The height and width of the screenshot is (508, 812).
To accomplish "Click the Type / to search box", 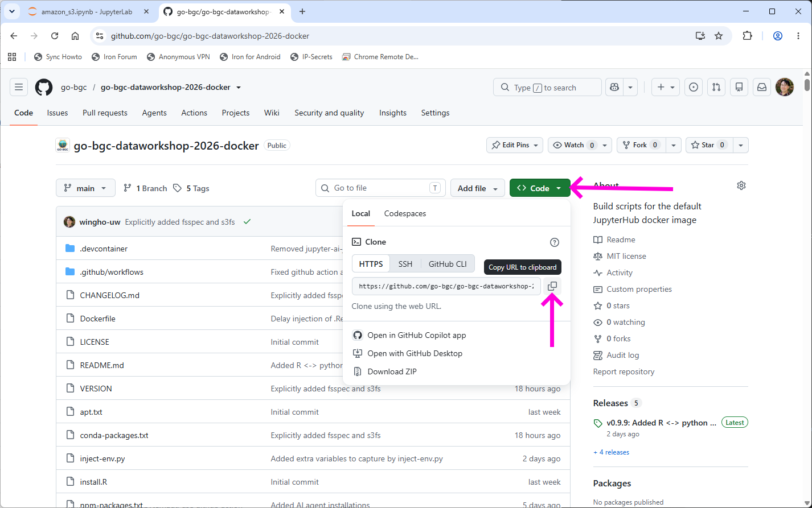I will point(547,88).
